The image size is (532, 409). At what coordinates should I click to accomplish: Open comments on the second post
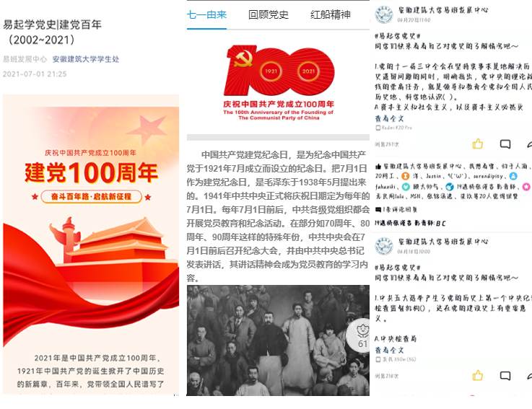click(505, 376)
